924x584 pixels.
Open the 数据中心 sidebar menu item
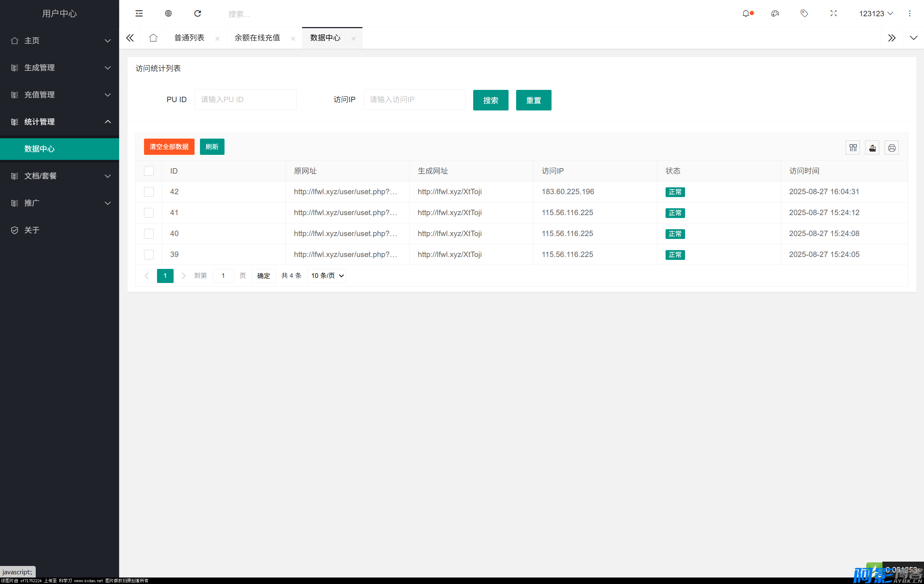pos(40,148)
